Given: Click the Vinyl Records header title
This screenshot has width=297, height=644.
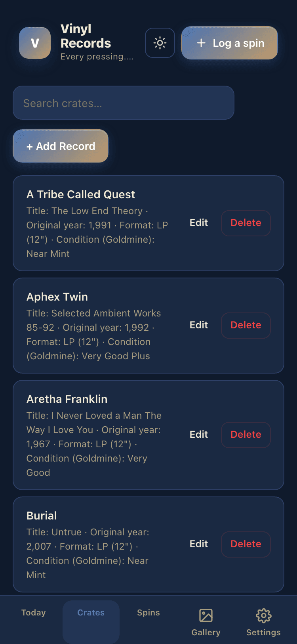Looking at the screenshot, I should point(86,36).
